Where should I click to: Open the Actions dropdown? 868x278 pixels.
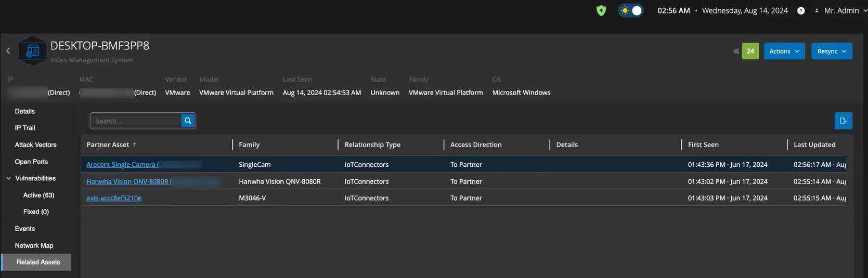pyautogui.click(x=784, y=51)
